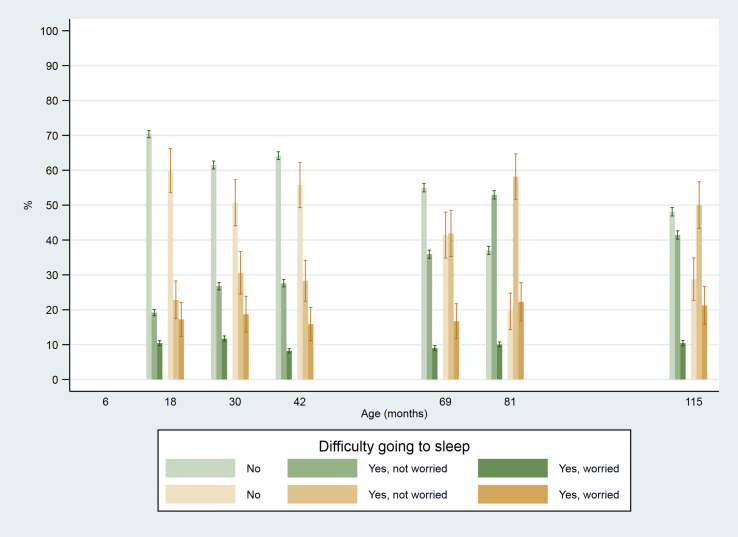Click the '100' value on the y-axis
Viewport: 738px width, 537px height.
click(x=49, y=31)
